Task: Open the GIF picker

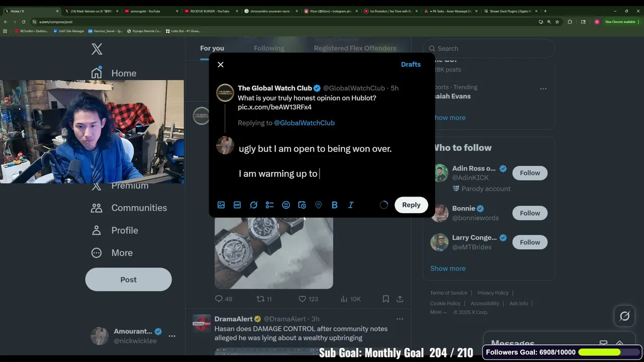Action: coord(237,205)
